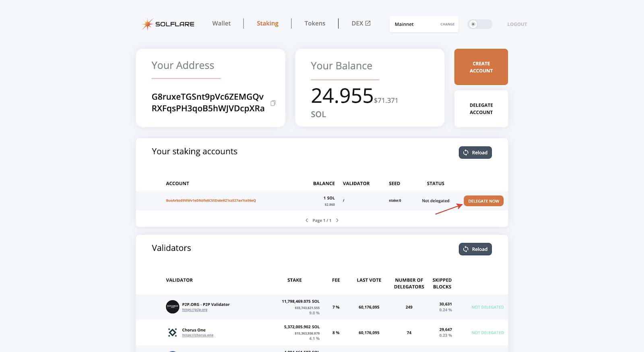
Task: Select the wallet address text G8ruxeTGSnt9pVc6ZEMGQv
Action: (208, 97)
